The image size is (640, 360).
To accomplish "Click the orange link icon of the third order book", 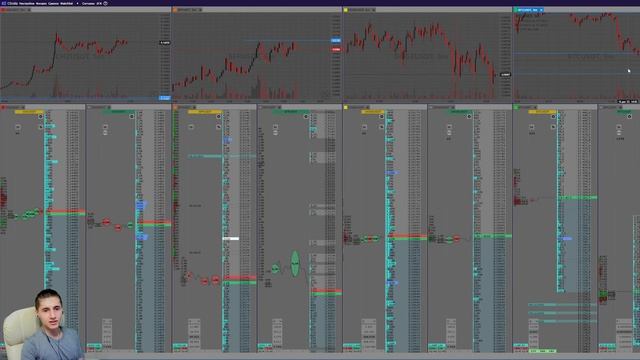I will tap(175, 107).
